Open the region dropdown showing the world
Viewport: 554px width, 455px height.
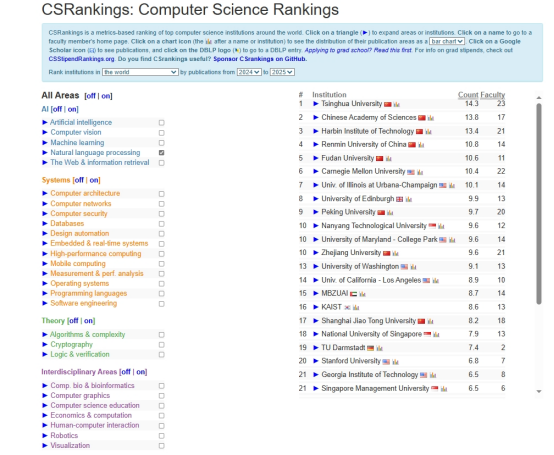tap(140, 72)
